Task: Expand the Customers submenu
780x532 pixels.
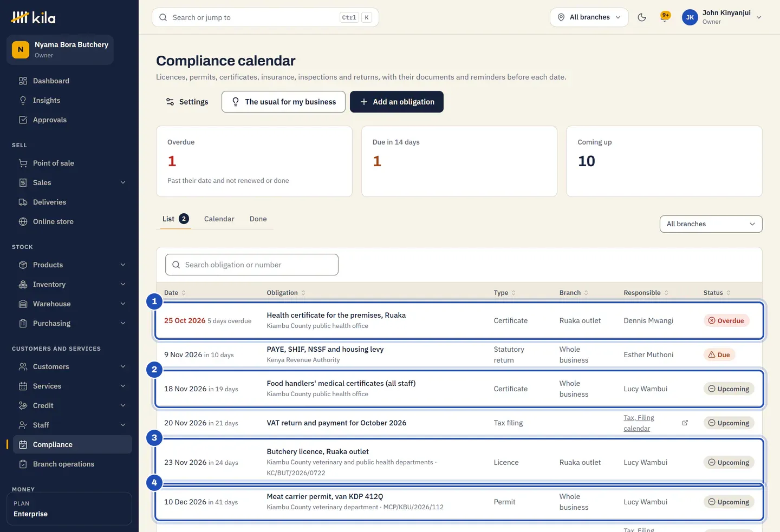Action: tap(123, 367)
